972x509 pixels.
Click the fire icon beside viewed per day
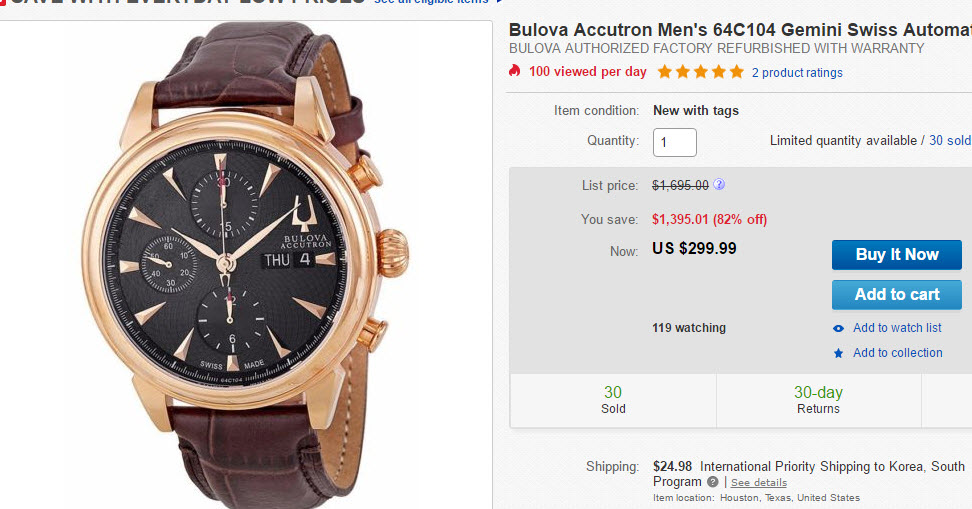coord(515,71)
